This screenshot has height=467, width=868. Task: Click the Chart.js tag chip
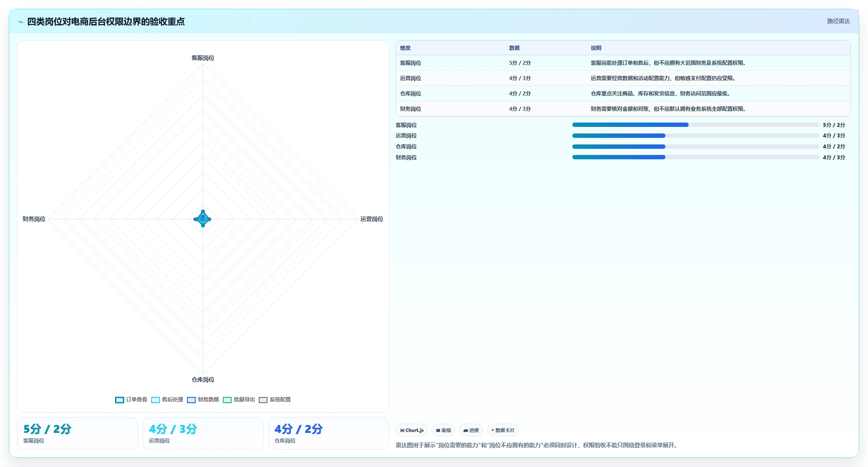tap(412, 430)
